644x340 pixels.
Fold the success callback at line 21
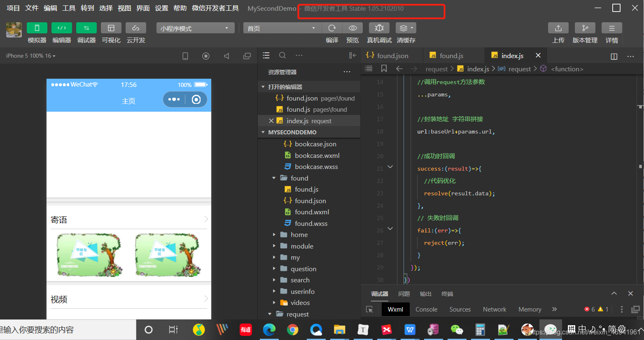tap(390, 167)
